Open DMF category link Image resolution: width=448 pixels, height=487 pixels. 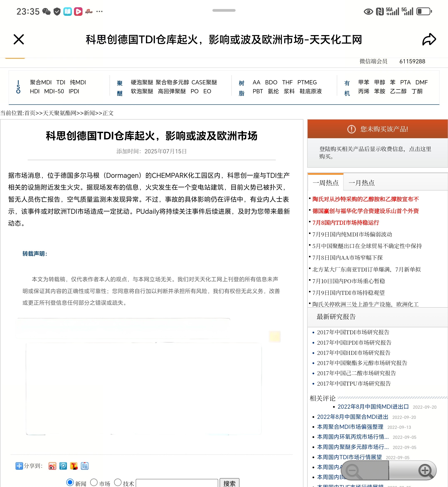tap(422, 82)
